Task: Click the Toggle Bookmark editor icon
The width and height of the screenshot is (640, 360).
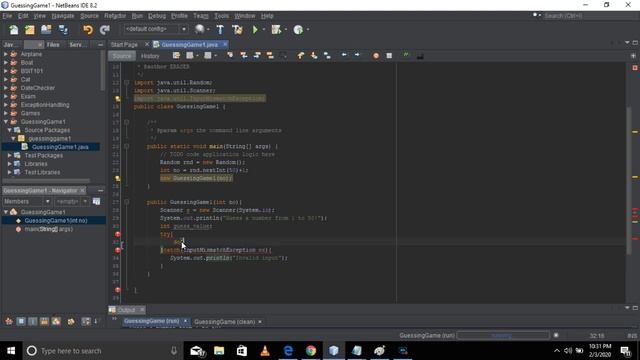Action: tap(328, 56)
